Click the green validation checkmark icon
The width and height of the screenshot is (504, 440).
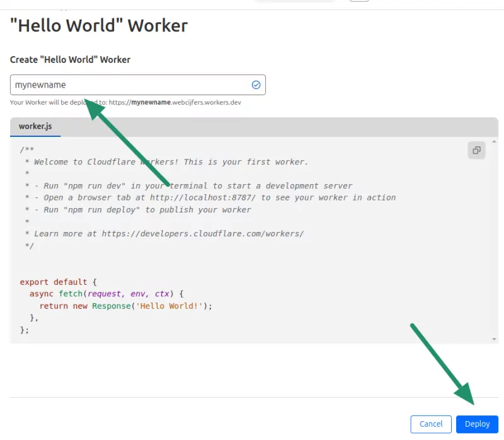[255, 84]
